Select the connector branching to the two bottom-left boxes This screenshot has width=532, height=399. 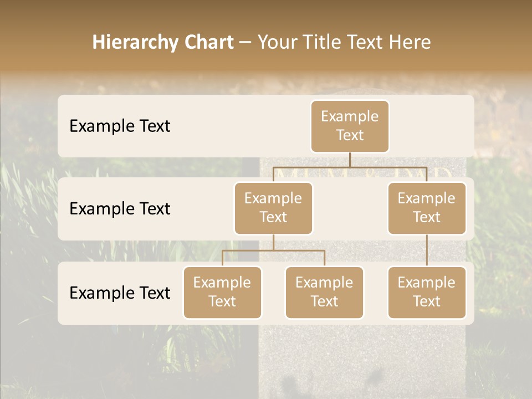click(273, 250)
